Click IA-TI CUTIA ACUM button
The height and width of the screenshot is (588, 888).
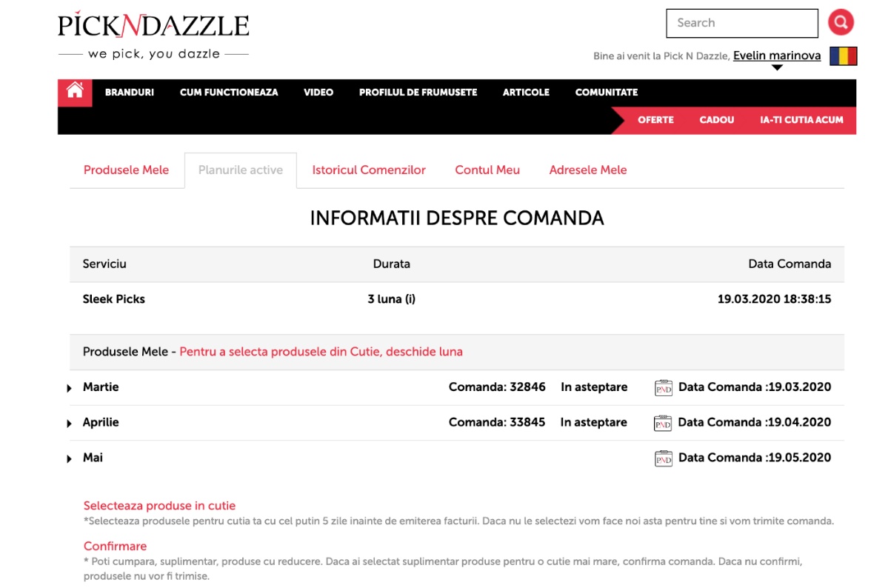801,120
